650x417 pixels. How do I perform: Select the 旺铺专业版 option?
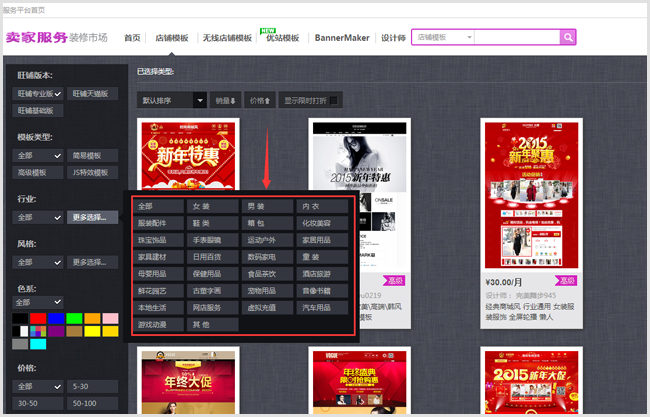click(38, 94)
